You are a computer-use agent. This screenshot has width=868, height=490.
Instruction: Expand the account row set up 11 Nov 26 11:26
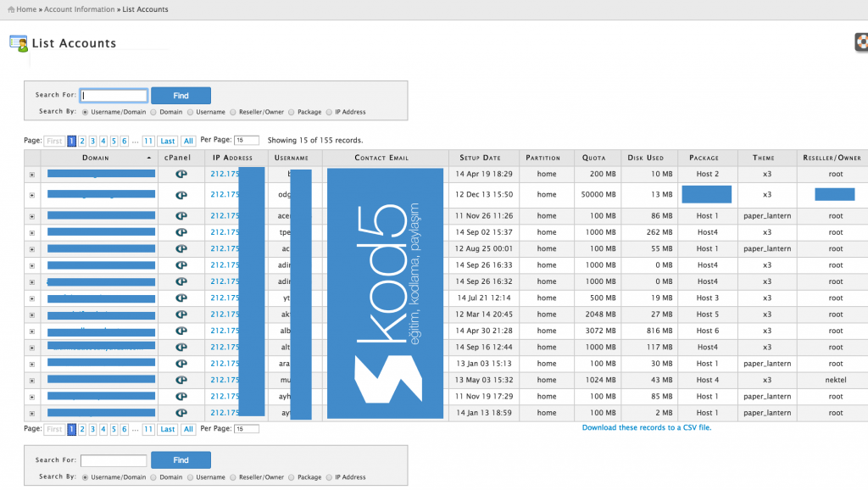point(32,216)
